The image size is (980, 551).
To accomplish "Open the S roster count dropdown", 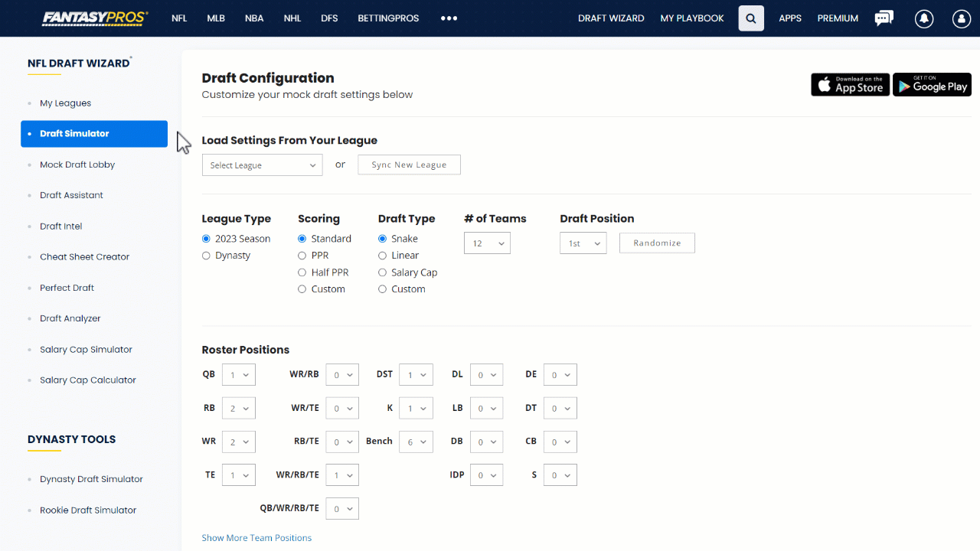I will 560,475.
